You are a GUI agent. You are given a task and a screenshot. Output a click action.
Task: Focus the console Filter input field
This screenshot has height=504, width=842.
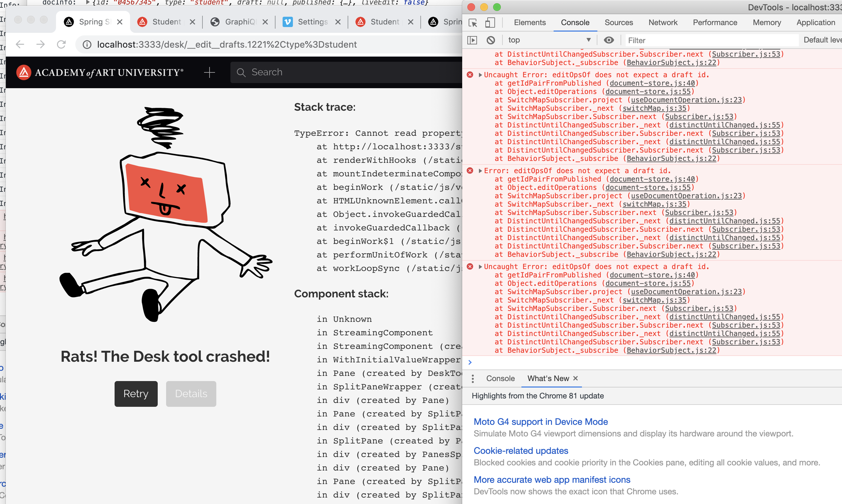click(712, 41)
